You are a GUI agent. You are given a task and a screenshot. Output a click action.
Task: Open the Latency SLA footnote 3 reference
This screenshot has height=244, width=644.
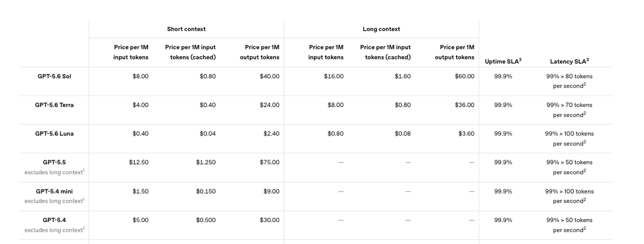pyautogui.click(x=587, y=59)
